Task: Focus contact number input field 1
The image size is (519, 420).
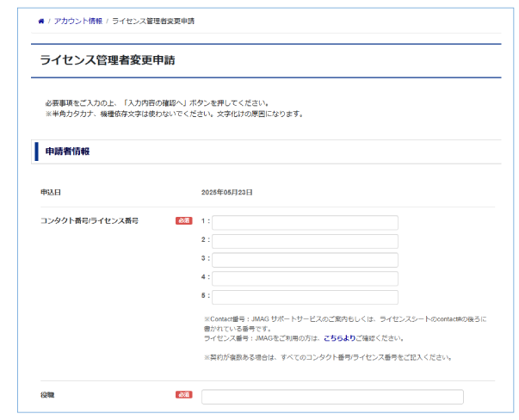Action: point(305,222)
